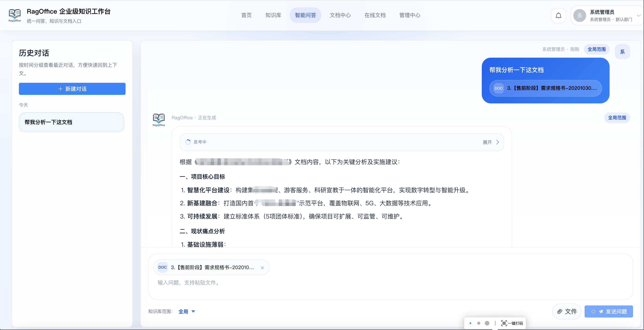Click the 系统管理员 avatar in the header
The width and height of the screenshot is (644, 330).
tap(580, 15)
